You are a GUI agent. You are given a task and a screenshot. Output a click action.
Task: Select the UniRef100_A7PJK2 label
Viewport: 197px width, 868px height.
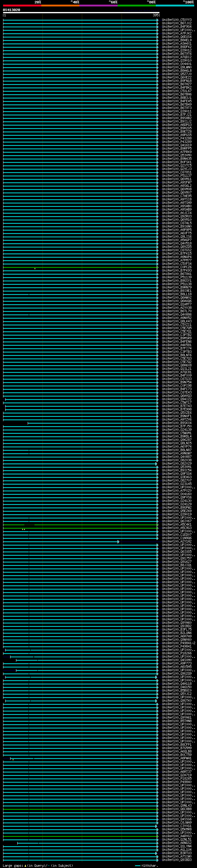177,33
